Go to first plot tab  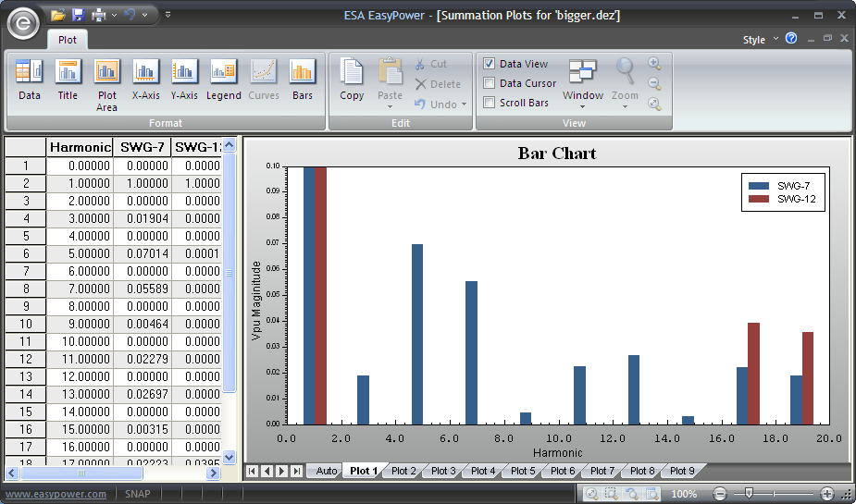(253, 471)
